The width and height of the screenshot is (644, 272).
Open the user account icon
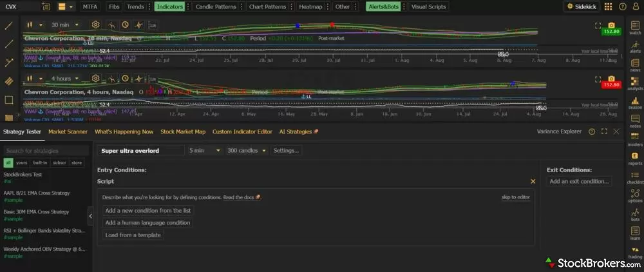636,6
